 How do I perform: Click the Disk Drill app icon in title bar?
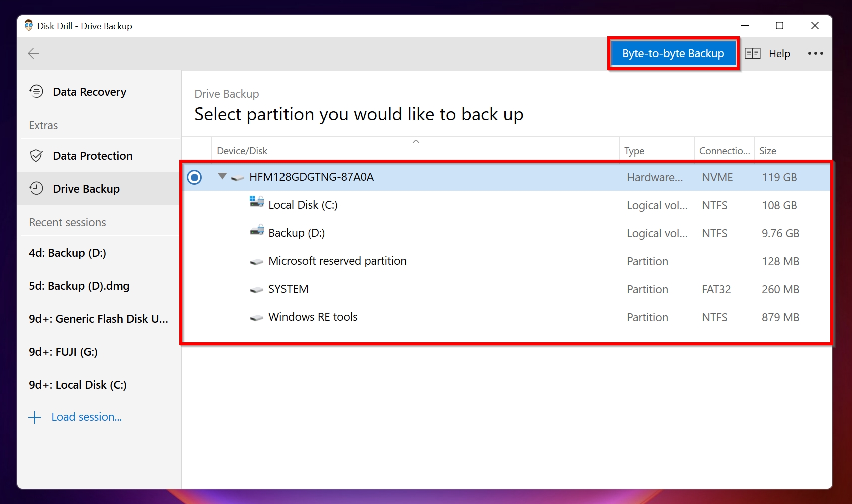tap(29, 25)
